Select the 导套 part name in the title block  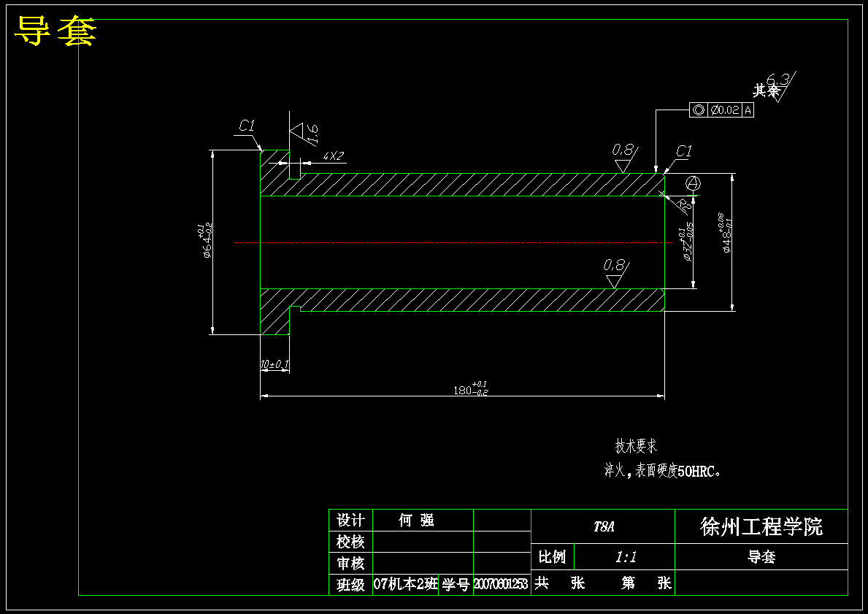click(761, 556)
